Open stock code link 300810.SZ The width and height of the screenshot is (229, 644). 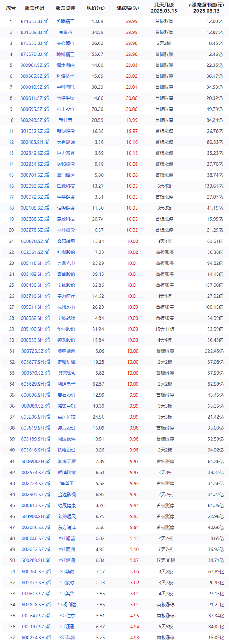coord(31,87)
